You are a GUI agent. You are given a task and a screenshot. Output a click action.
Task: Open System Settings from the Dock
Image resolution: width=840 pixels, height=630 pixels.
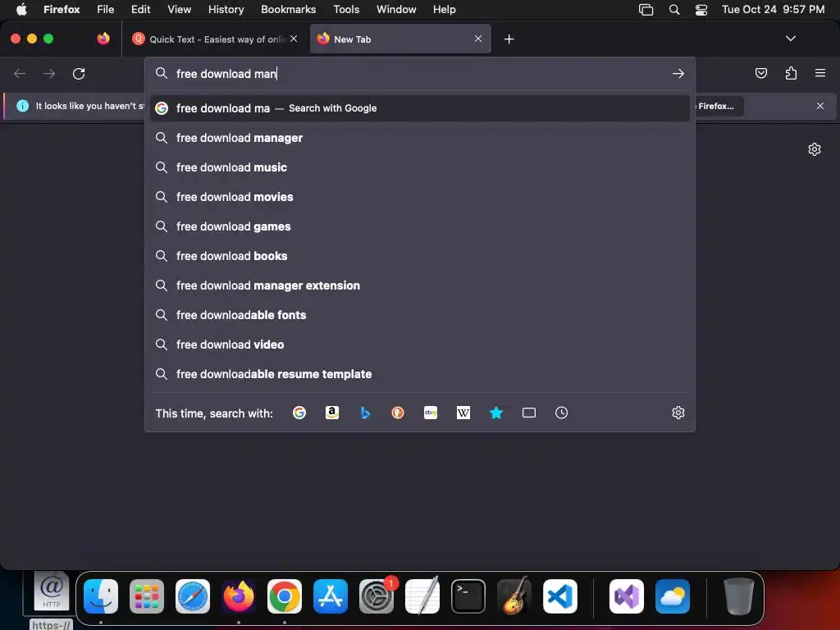pos(377,596)
